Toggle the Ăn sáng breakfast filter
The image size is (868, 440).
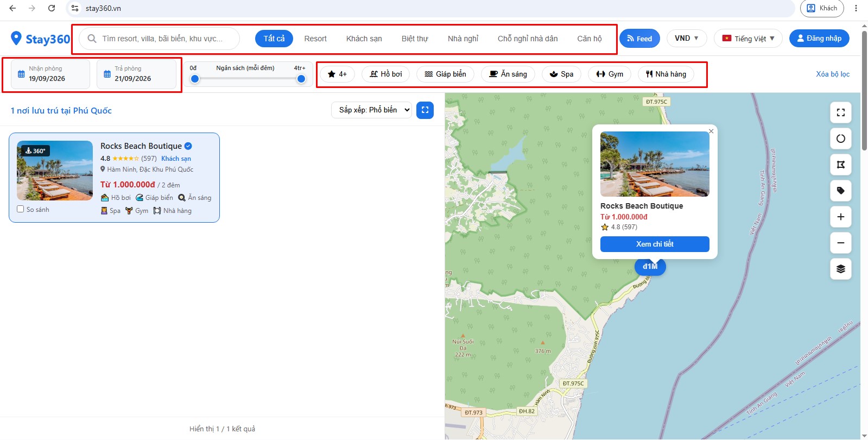point(508,74)
